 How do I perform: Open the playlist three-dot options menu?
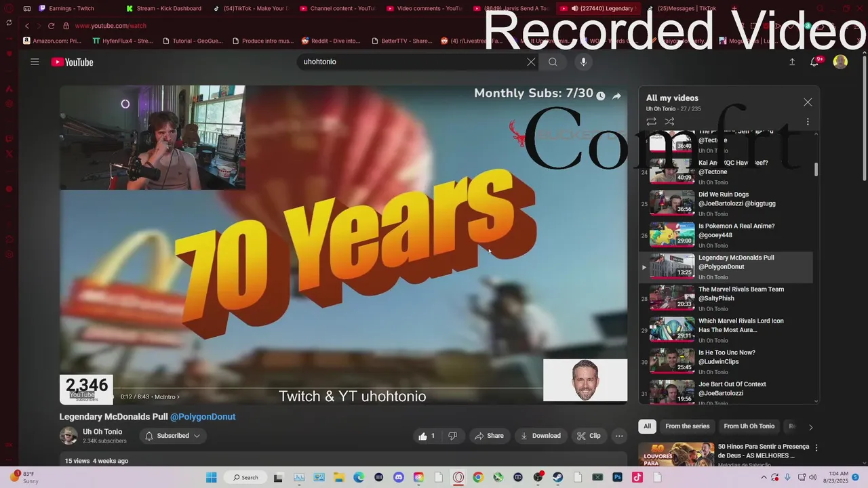(x=808, y=121)
